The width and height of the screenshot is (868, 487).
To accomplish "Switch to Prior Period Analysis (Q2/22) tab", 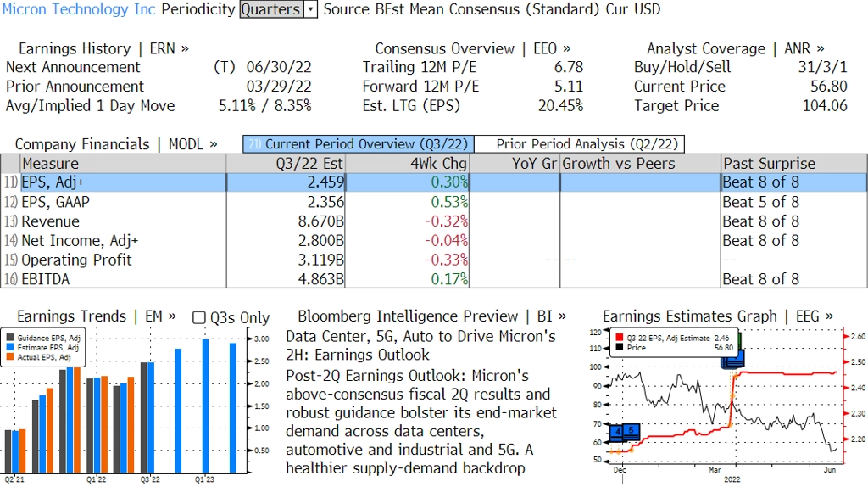I will 580,144.
